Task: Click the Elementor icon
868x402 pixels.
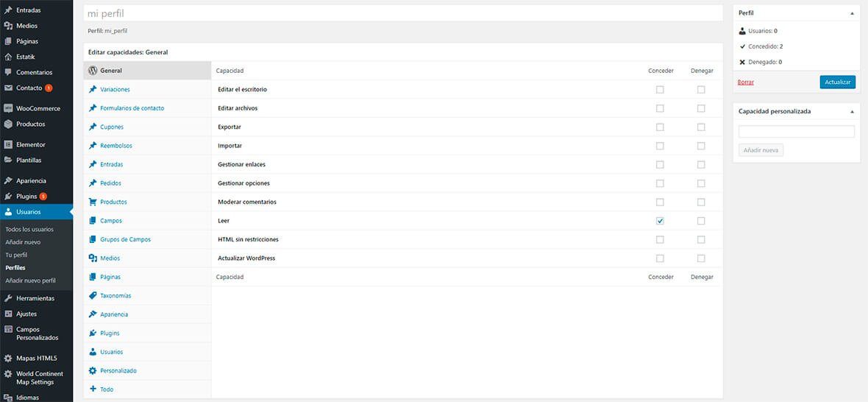Action: click(8, 144)
